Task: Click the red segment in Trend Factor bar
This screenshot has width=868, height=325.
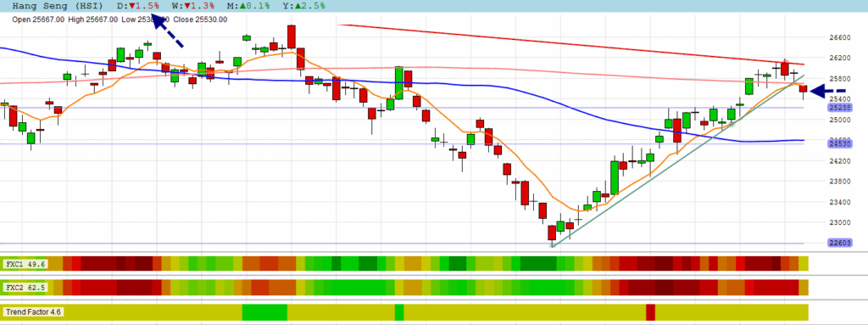Action: click(x=650, y=312)
